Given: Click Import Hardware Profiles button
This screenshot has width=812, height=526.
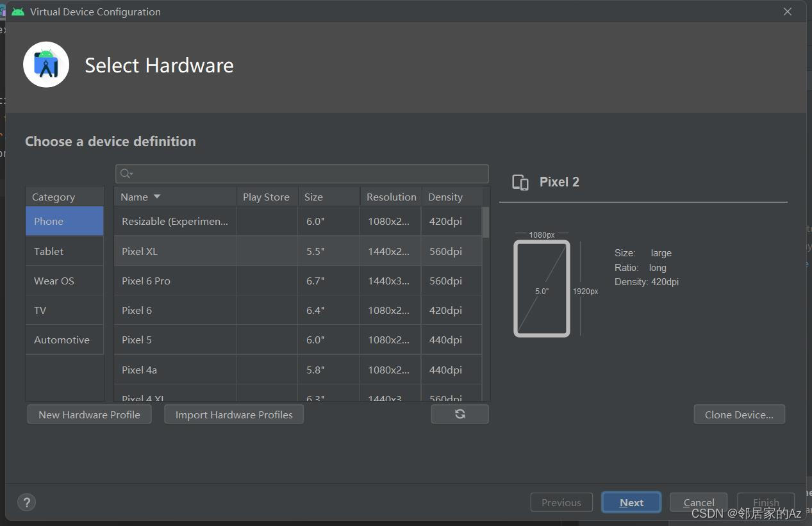Looking at the screenshot, I should pyautogui.click(x=234, y=415).
